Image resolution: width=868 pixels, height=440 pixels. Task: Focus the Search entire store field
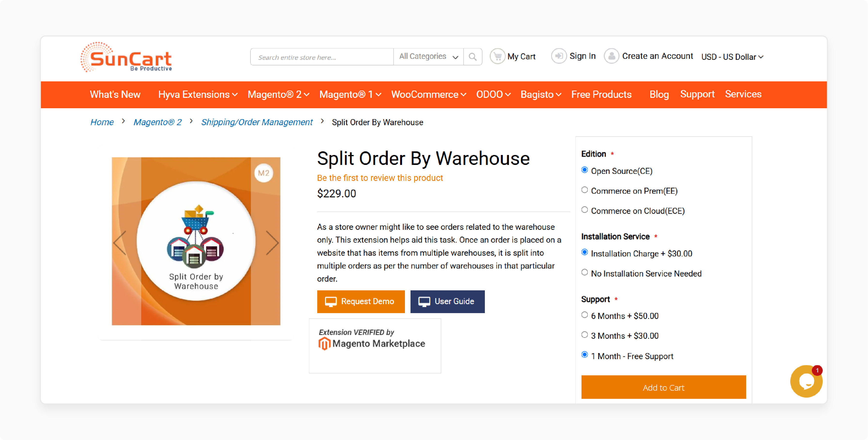click(x=322, y=57)
